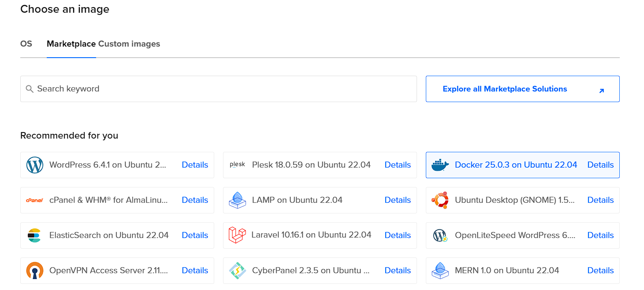Select CyberPanel 2.3.5 on Ubuntu text
The width and height of the screenshot is (644, 290).
[311, 271]
